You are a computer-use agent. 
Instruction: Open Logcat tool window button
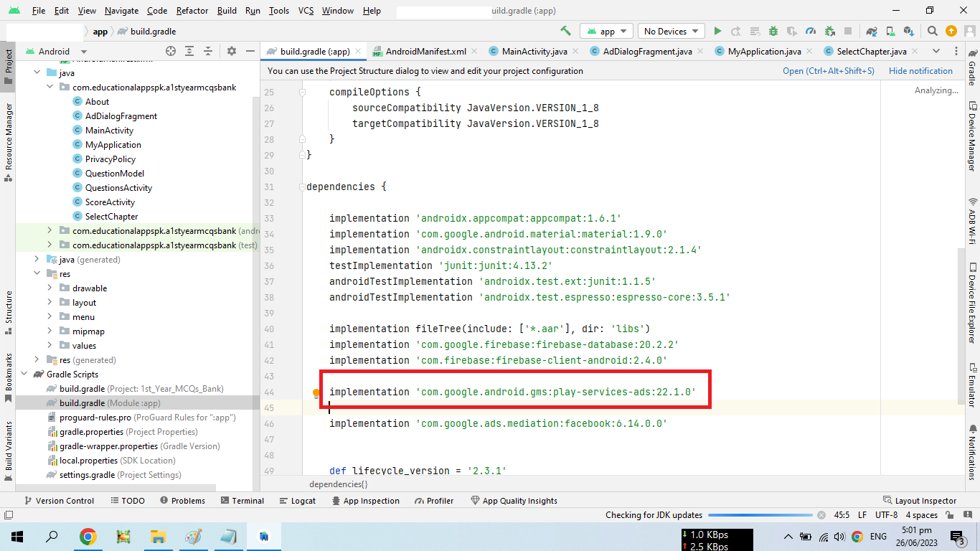297,501
